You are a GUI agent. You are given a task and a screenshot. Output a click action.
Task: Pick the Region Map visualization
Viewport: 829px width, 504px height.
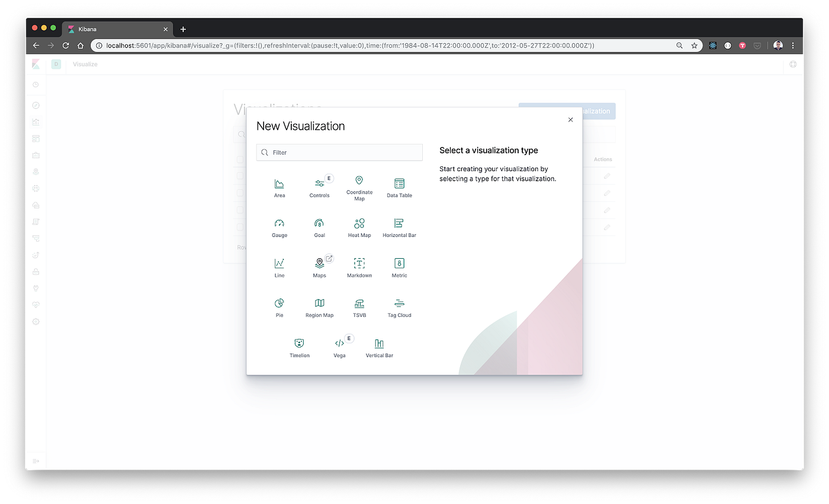coord(319,308)
